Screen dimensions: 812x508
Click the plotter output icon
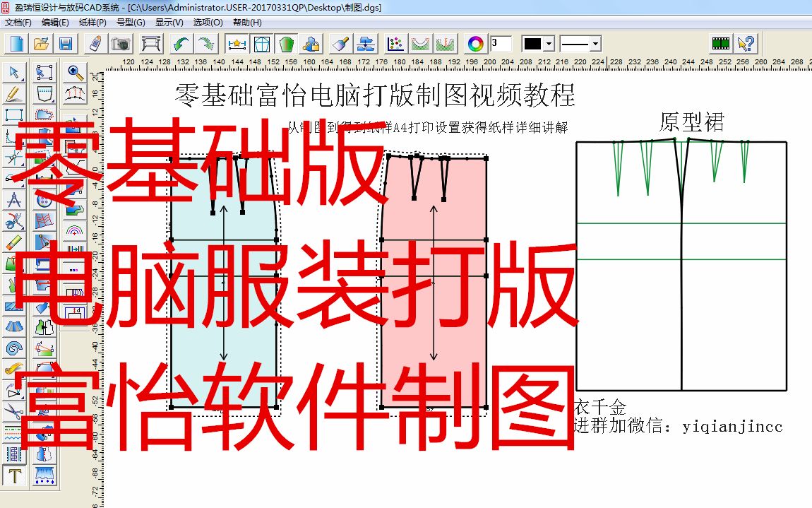click(x=150, y=44)
